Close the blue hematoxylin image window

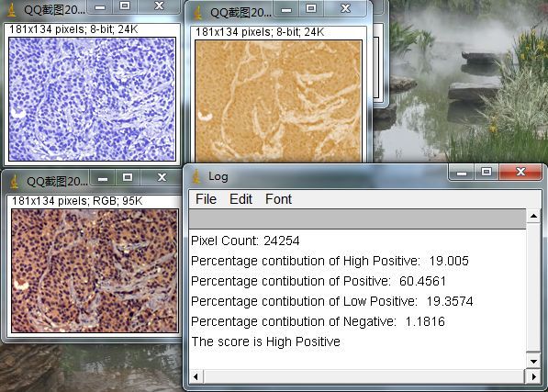click(160, 6)
